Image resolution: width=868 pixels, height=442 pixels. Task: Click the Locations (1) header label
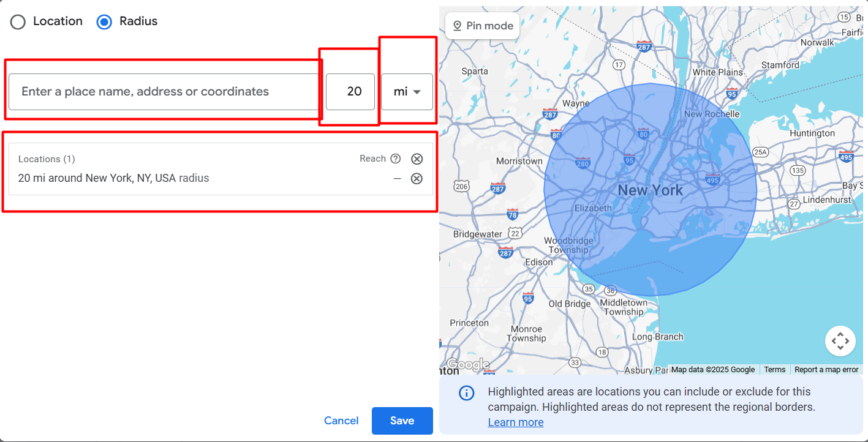coord(47,159)
